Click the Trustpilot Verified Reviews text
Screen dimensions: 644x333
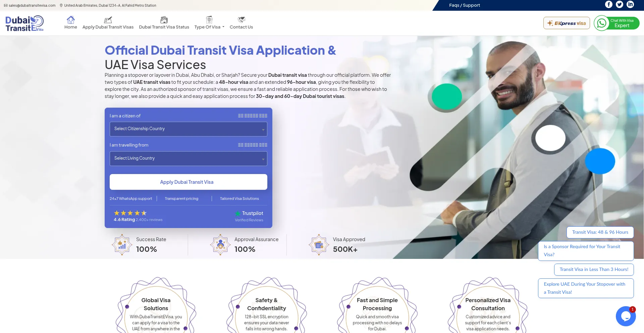[249, 220]
